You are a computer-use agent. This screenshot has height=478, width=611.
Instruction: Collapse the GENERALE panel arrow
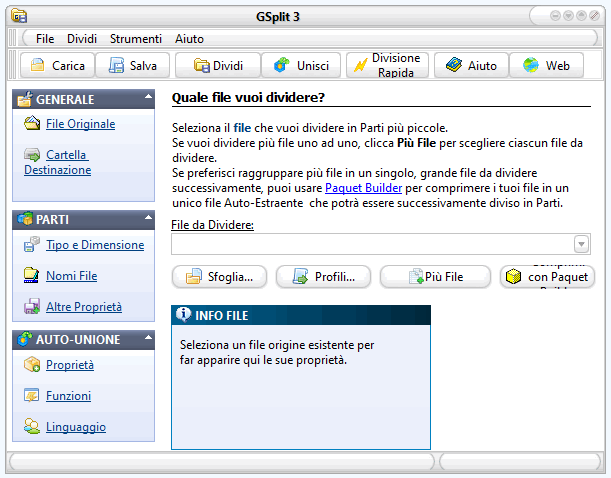[x=148, y=96]
